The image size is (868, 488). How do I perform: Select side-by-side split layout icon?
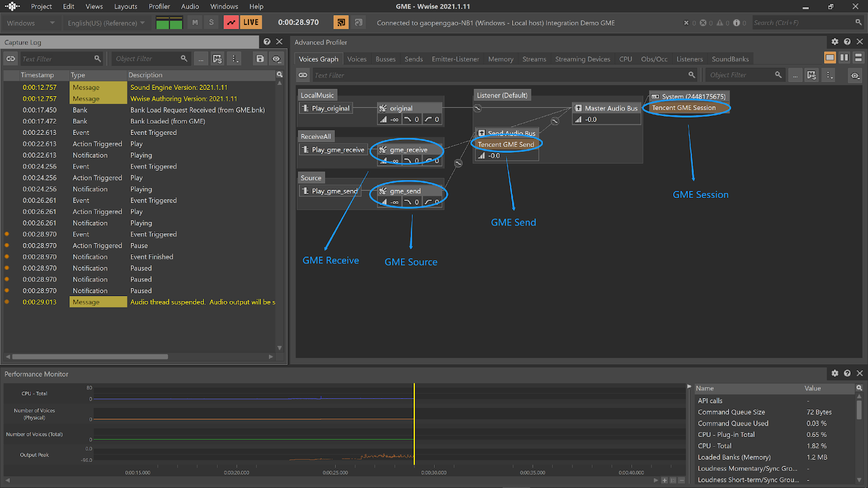click(x=844, y=57)
